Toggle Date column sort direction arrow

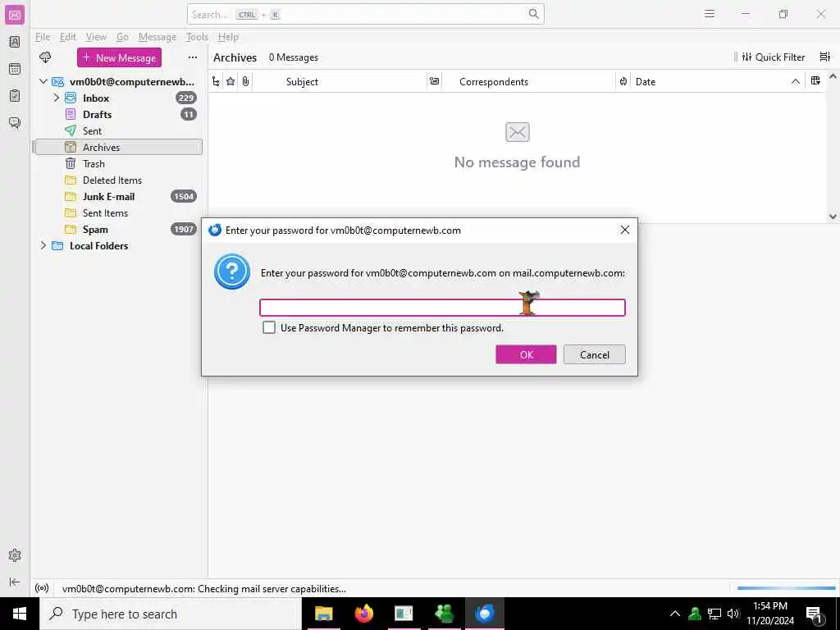[x=795, y=81]
